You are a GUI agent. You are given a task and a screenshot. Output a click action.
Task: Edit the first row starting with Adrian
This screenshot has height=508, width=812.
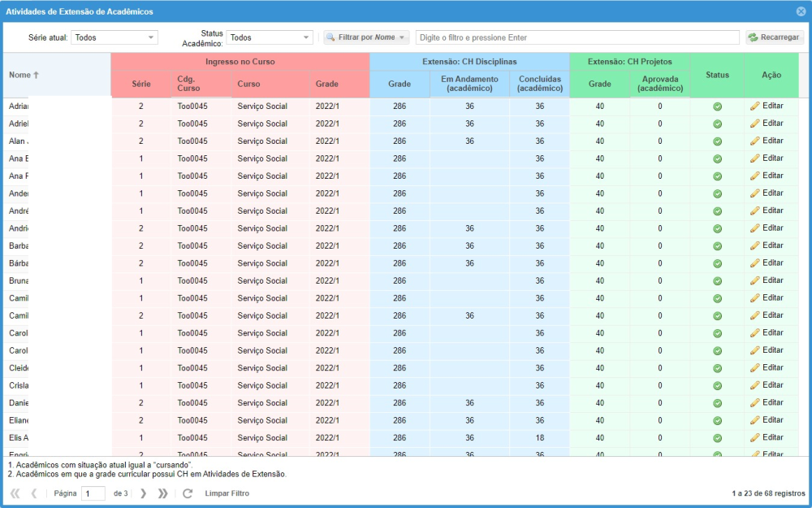pyautogui.click(x=767, y=106)
